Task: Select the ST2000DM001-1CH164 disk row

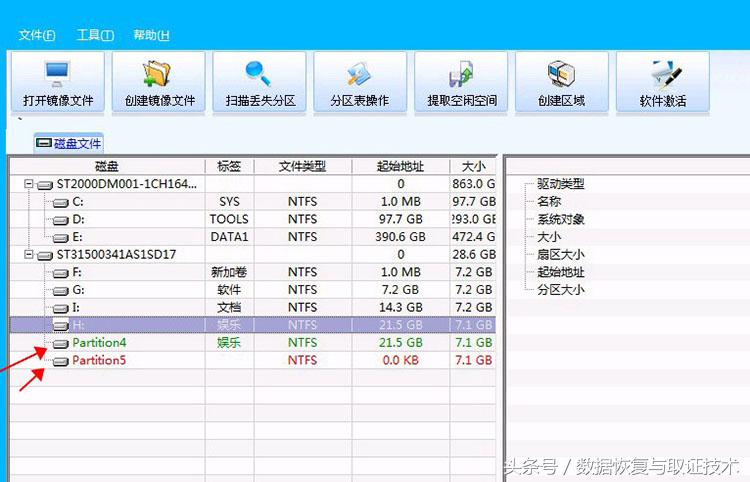Action: click(253, 184)
